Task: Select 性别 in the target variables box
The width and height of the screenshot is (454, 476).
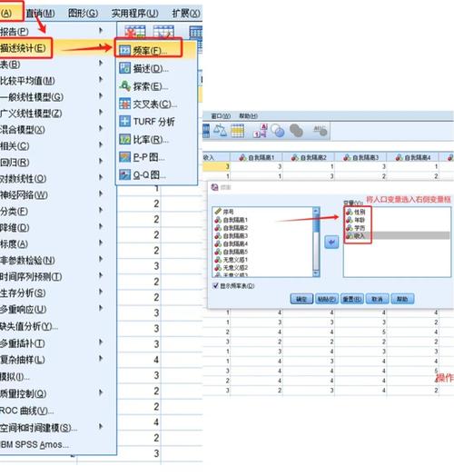Action: [356, 212]
